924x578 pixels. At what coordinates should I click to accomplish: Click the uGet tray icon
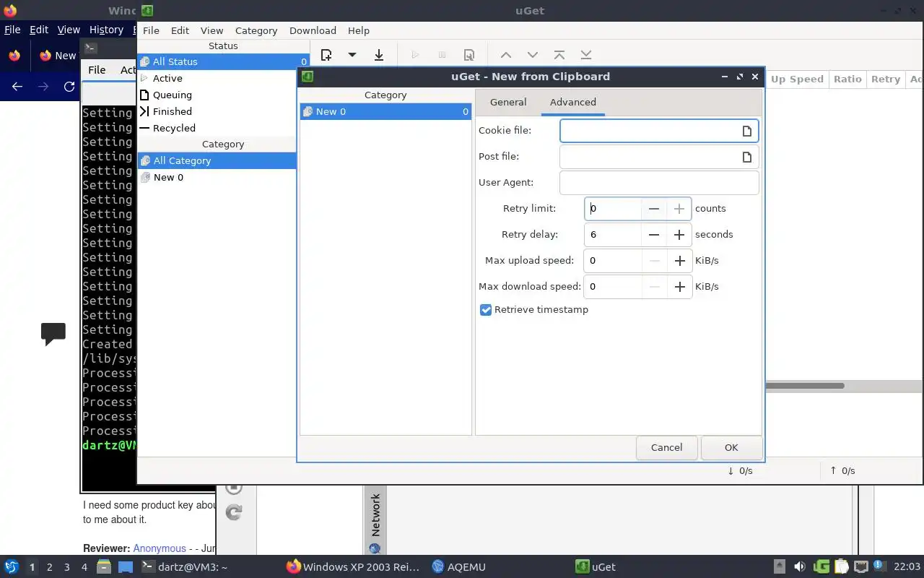[x=821, y=566]
